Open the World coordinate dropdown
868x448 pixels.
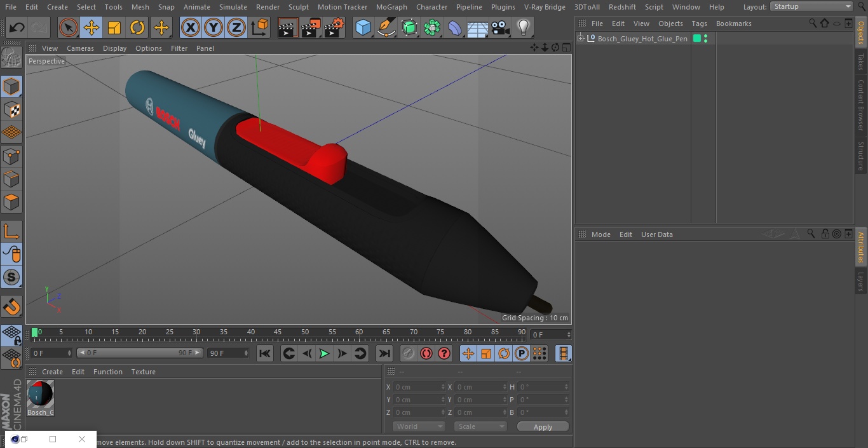(x=418, y=426)
